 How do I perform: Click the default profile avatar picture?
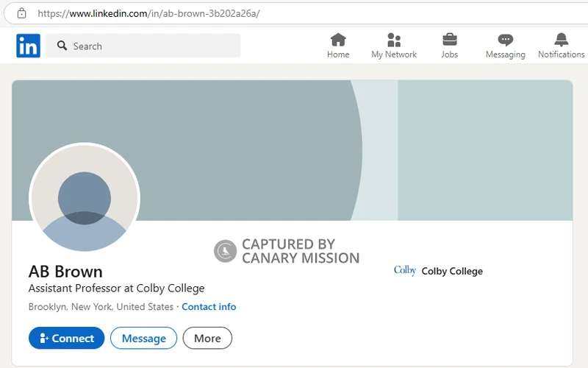[x=85, y=198]
